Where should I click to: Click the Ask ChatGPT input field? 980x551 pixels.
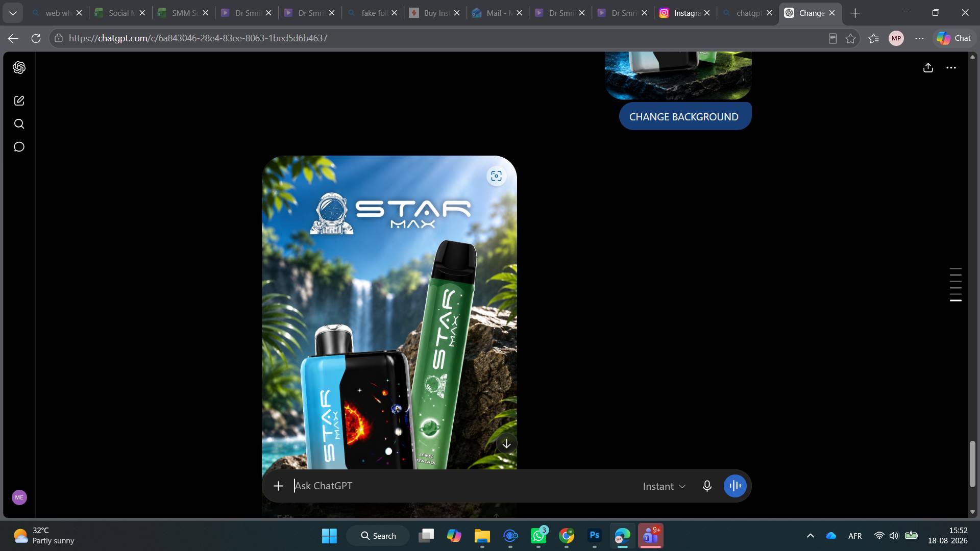(462, 486)
